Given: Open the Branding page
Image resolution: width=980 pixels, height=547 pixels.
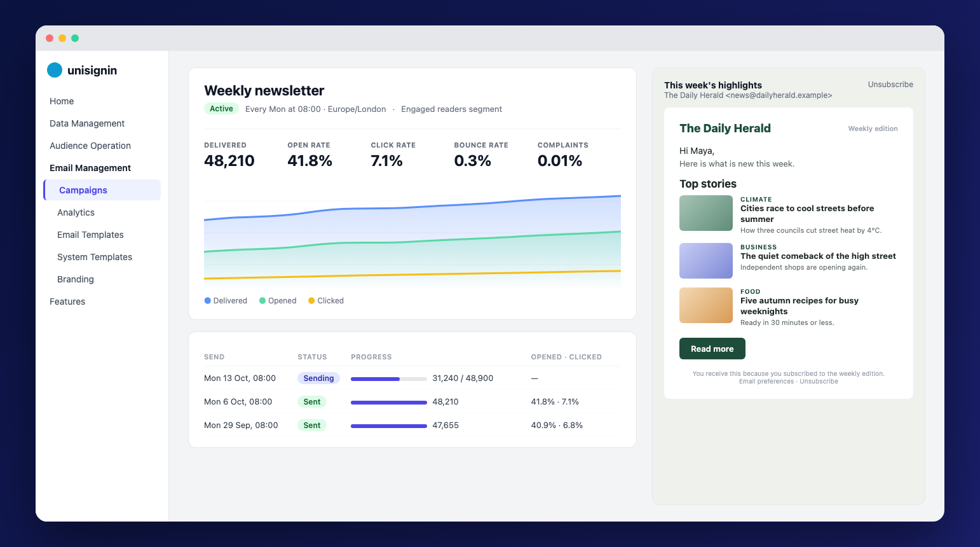Looking at the screenshot, I should pyautogui.click(x=76, y=279).
